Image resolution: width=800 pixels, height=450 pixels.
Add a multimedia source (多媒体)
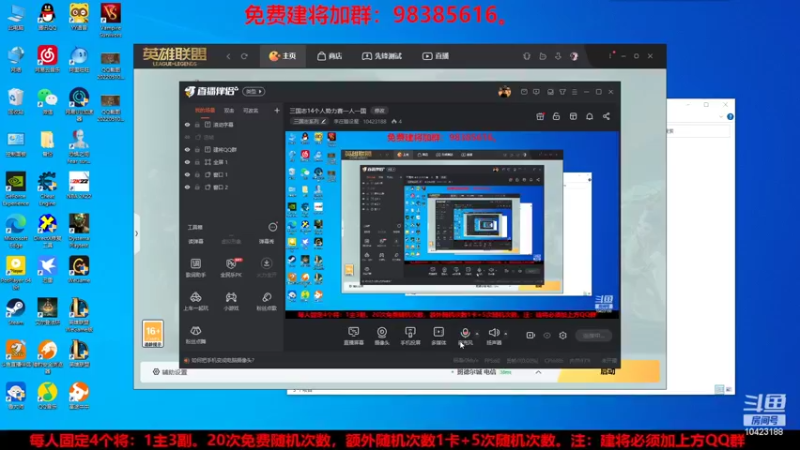pos(439,336)
